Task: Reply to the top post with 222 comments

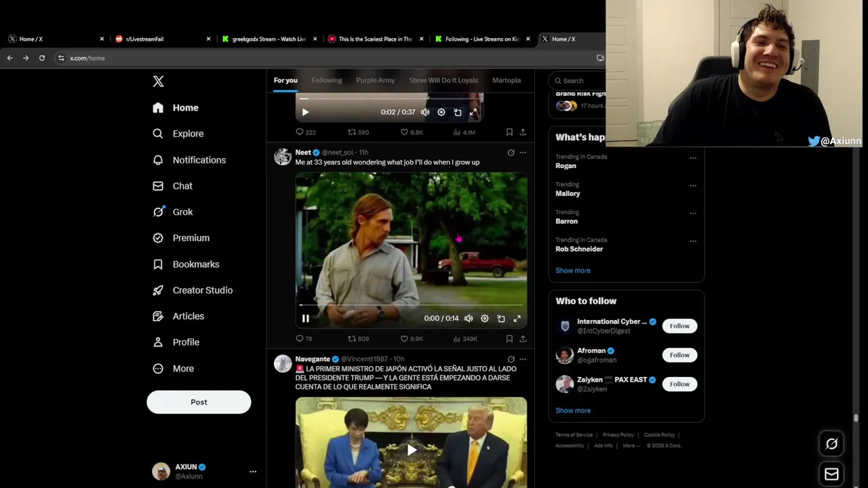Action: (x=306, y=132)
